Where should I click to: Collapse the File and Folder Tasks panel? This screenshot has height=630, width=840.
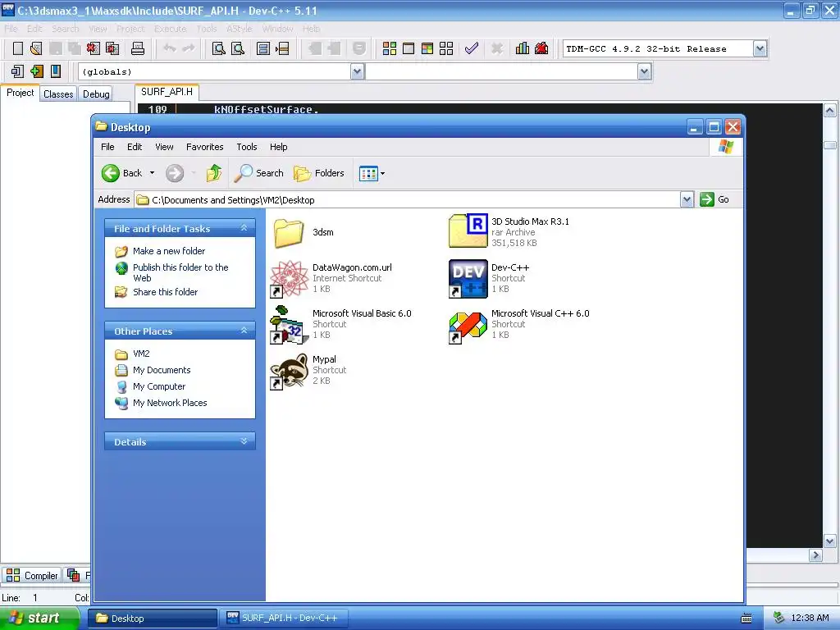244,228
